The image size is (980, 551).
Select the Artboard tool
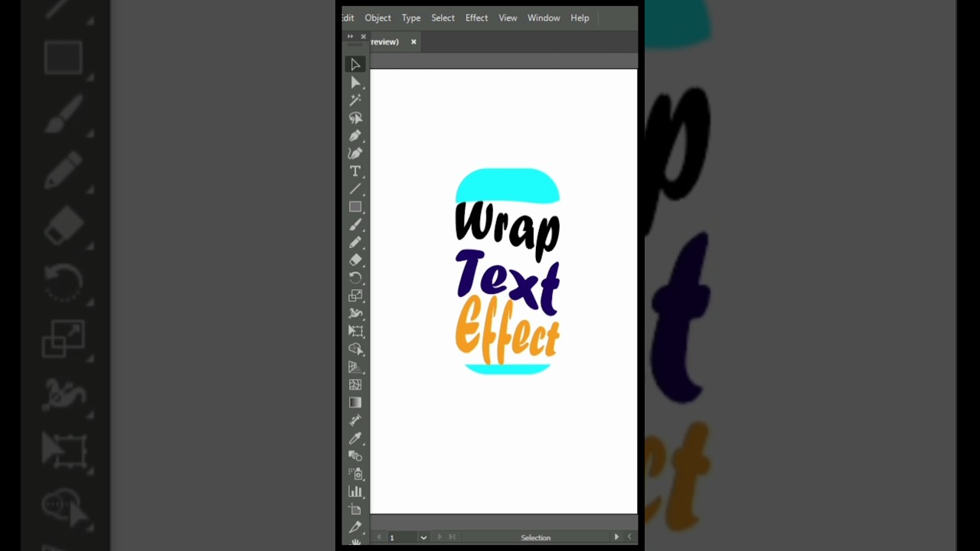pyautogui.click(x=355, y=509)
